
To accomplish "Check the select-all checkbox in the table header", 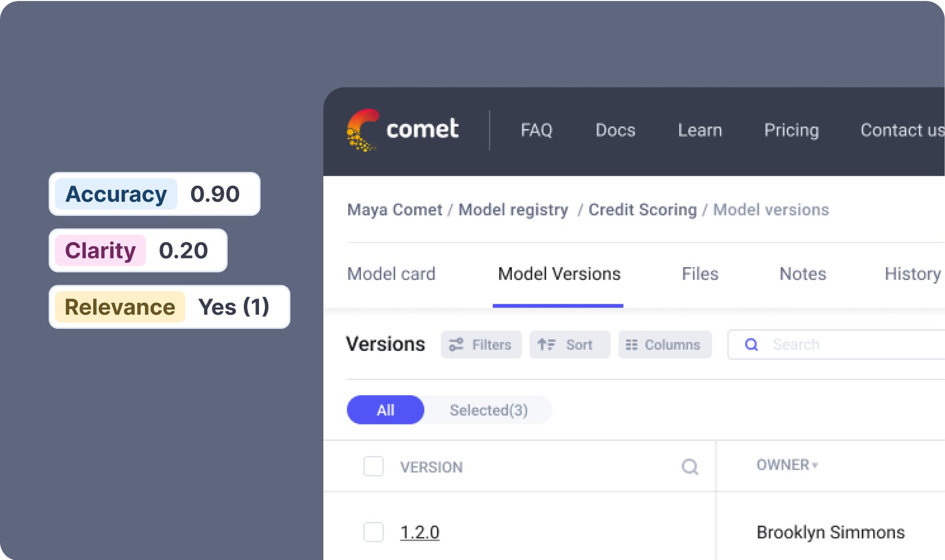I will (x=373, y=466).
